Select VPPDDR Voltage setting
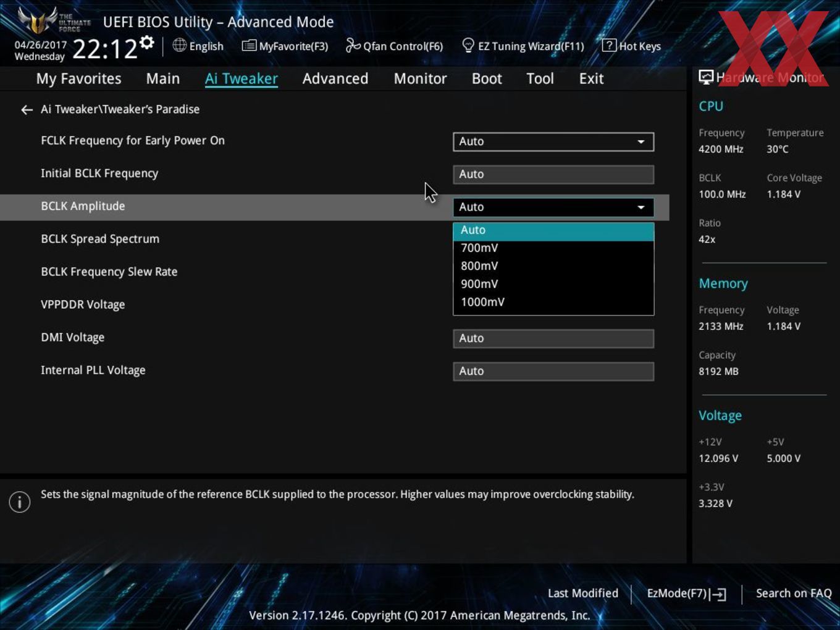Screen dimensions: 840x630 tap(83, 304)
